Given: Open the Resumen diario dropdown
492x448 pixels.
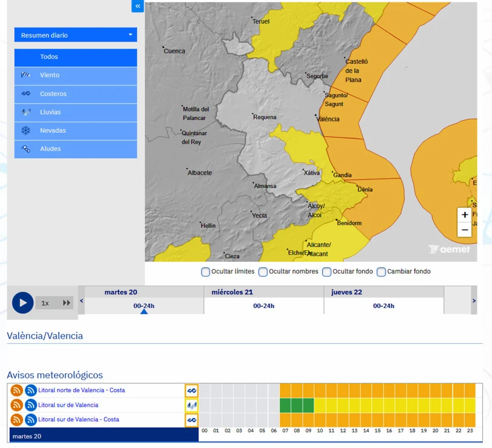Looking at the screenshot, I should click(x=76, y=35).
